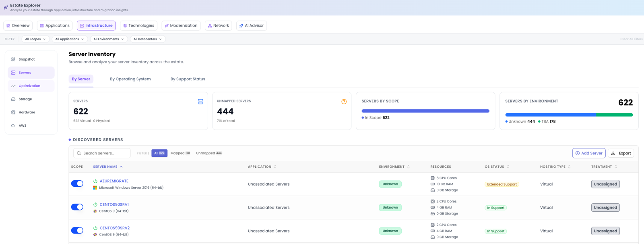Click the plus icon on Add Server
This screenshot has height=244, width=644.
[x=578, y=153]
